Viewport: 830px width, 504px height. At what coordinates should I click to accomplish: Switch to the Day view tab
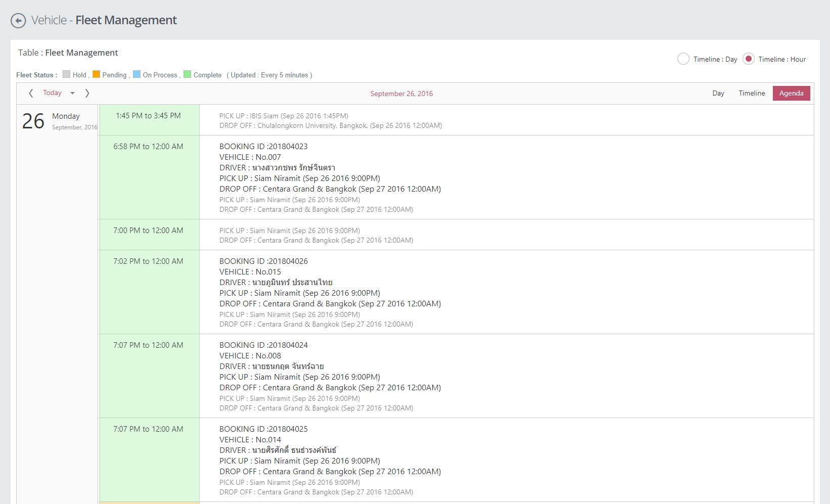click(718, 94)
